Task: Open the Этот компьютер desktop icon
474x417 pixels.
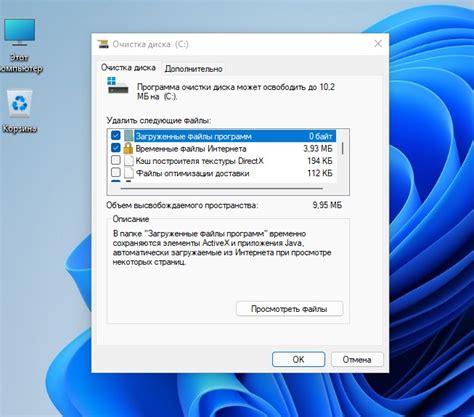Action: click(19, 45)
